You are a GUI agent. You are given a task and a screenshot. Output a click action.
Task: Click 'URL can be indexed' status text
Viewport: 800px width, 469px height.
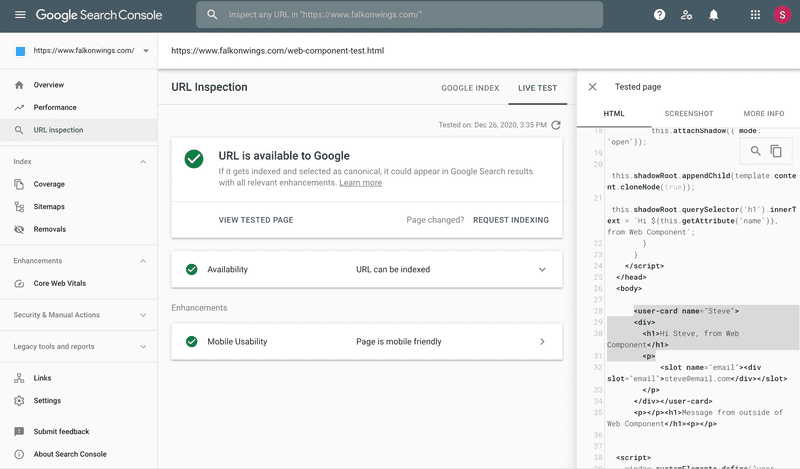[393, 269]
